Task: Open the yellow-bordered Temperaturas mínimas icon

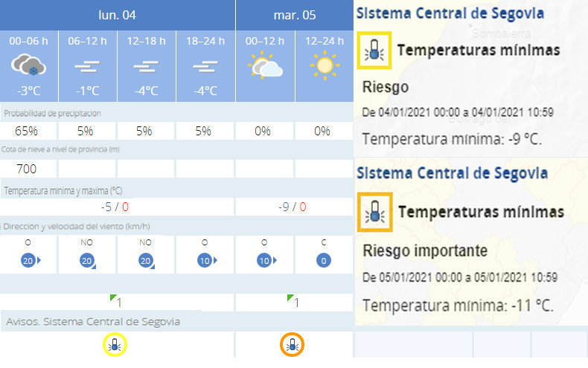Action: (x=374, y=51)
